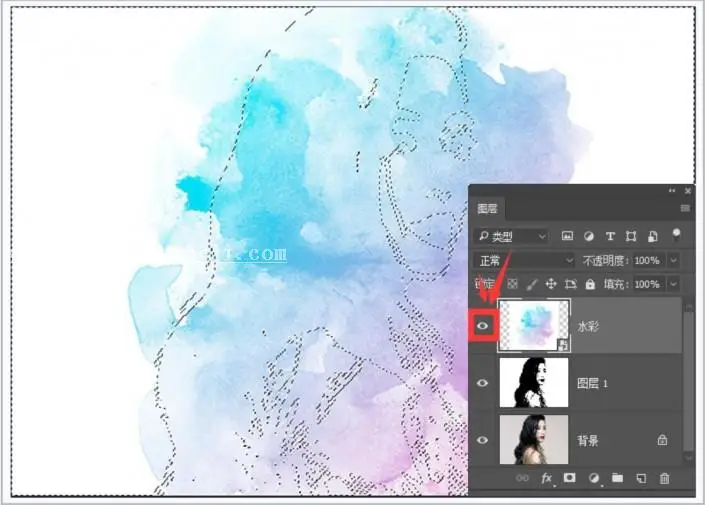This screenshot has width=705, height=505.
Task: Select the 背景 layer thumbnail
Action: click(534, 439)
